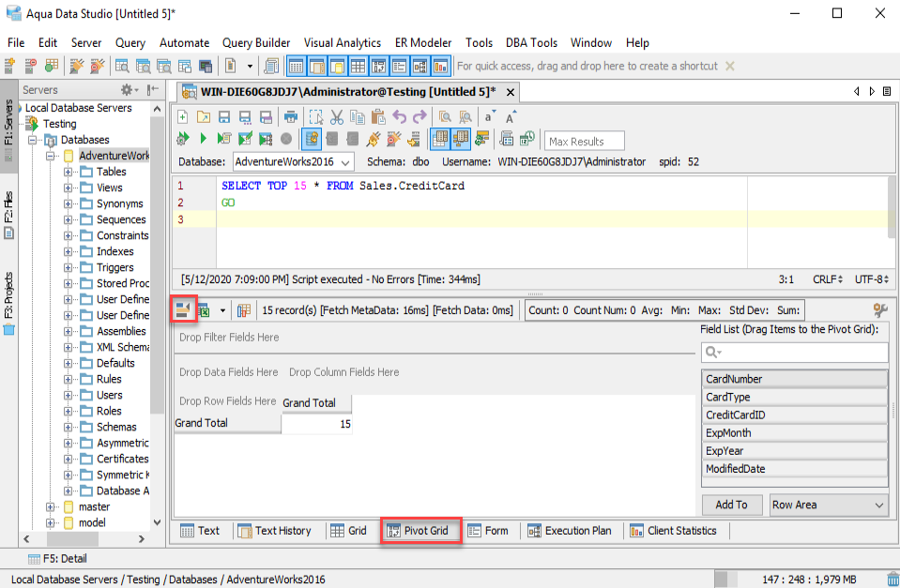Screen dimensions: 900x588
Task: Click the green Execute query arrow
Action: click(x=203, y=139)
